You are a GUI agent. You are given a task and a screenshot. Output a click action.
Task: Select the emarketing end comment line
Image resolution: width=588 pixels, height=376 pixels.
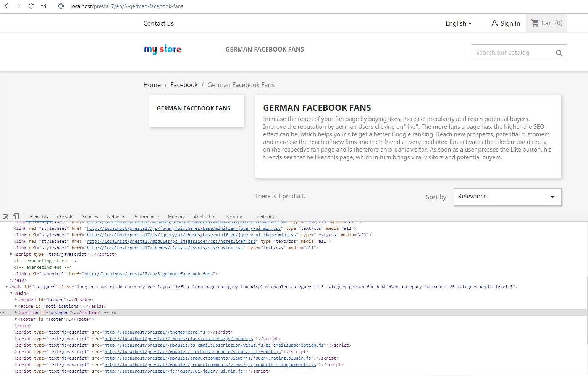[43, 267]
